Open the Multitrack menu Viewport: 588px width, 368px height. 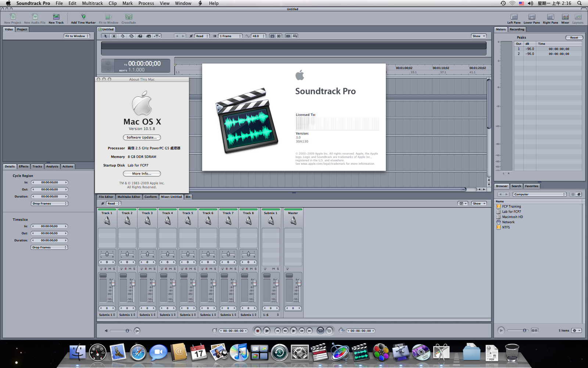pyautogui.click(x=93, y=3)
